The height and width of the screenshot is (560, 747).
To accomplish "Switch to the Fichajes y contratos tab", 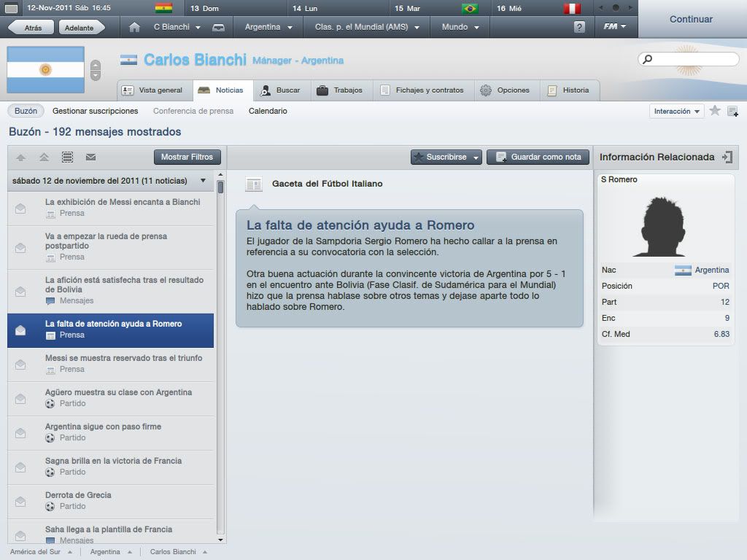I will [422, 90].
